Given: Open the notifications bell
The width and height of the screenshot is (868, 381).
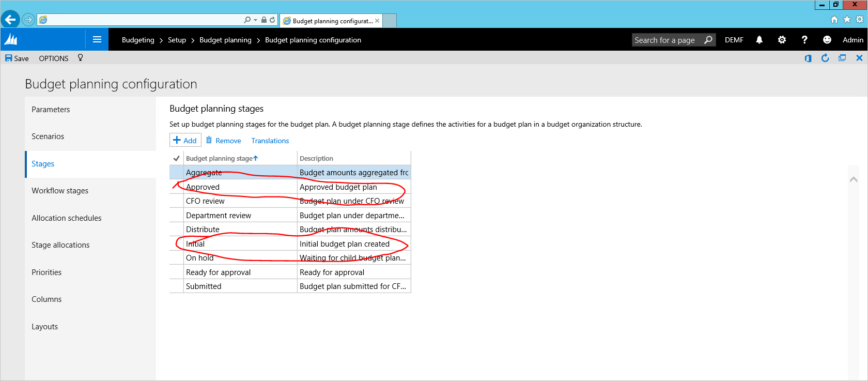Looking at the screenshot, I should (759, 40).
